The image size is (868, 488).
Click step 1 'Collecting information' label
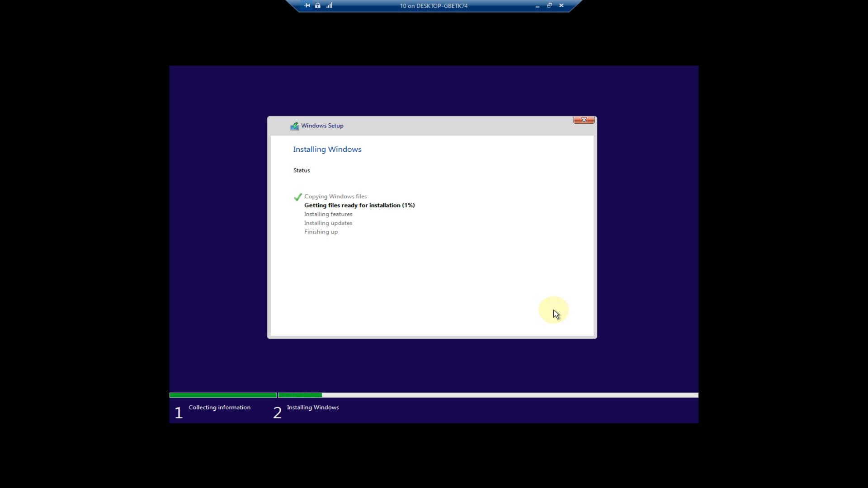(219, 408)
